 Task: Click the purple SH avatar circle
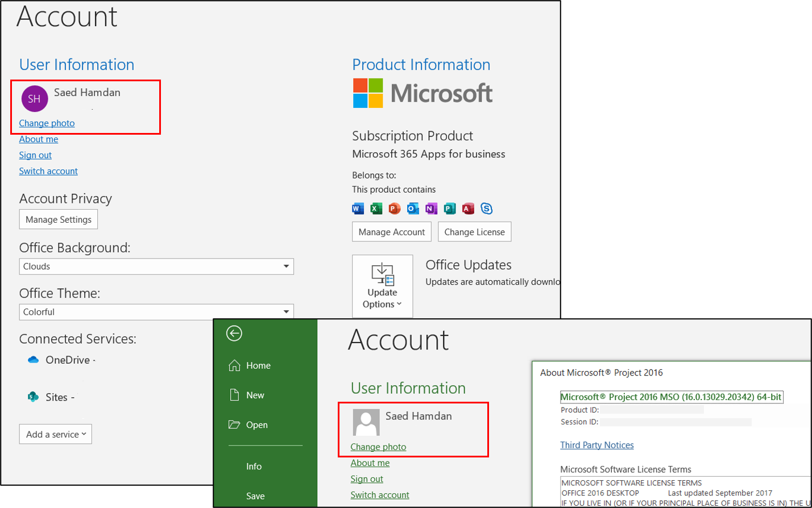coord(35,99)
